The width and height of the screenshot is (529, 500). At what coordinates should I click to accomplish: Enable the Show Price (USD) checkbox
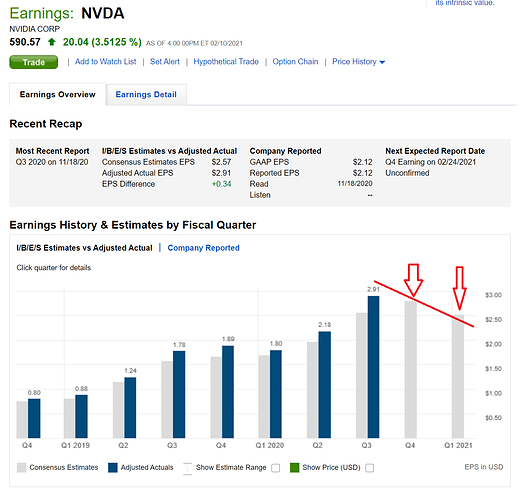370,468
